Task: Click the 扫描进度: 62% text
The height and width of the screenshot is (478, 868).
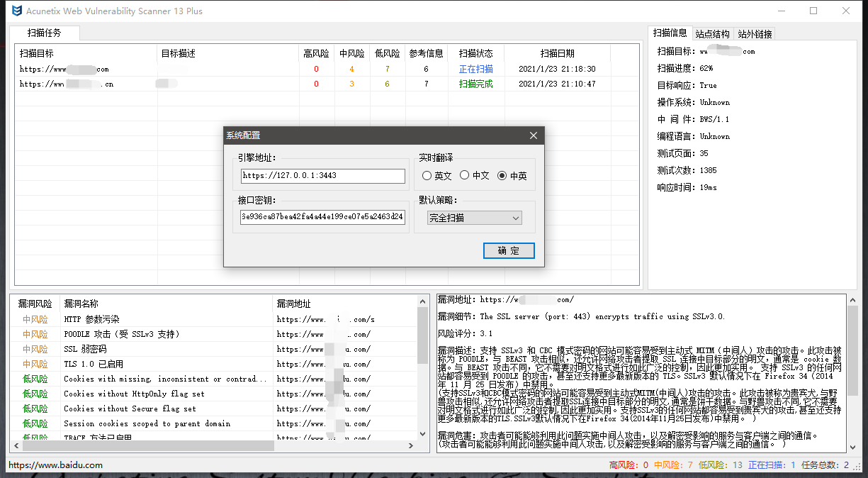Action: (685, 68)
